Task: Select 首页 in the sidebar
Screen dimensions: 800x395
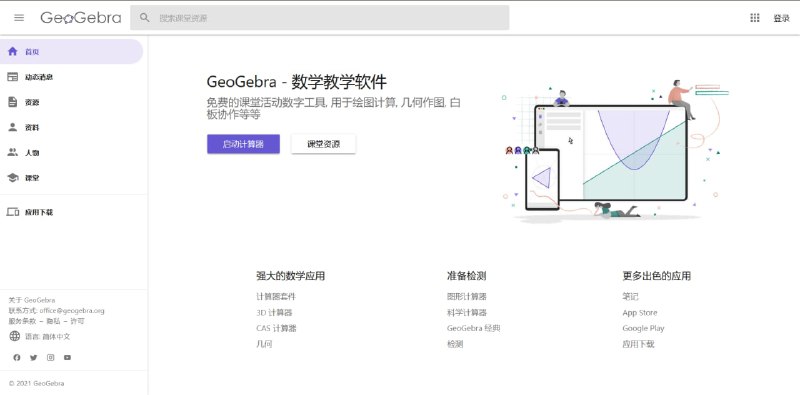Action: pyautogui.click(x=71, y=52)
